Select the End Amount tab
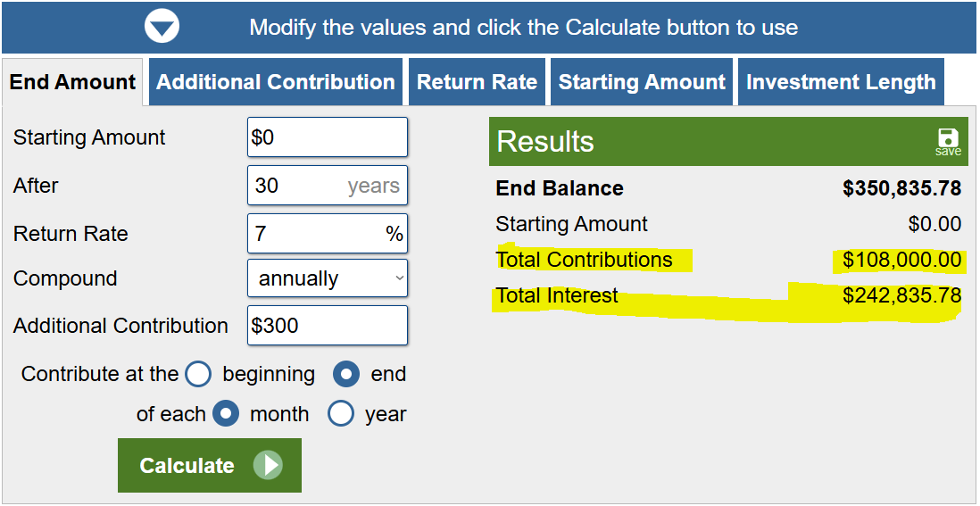The height and width of the screenshot is (506, 980). (x=72, y=82)
